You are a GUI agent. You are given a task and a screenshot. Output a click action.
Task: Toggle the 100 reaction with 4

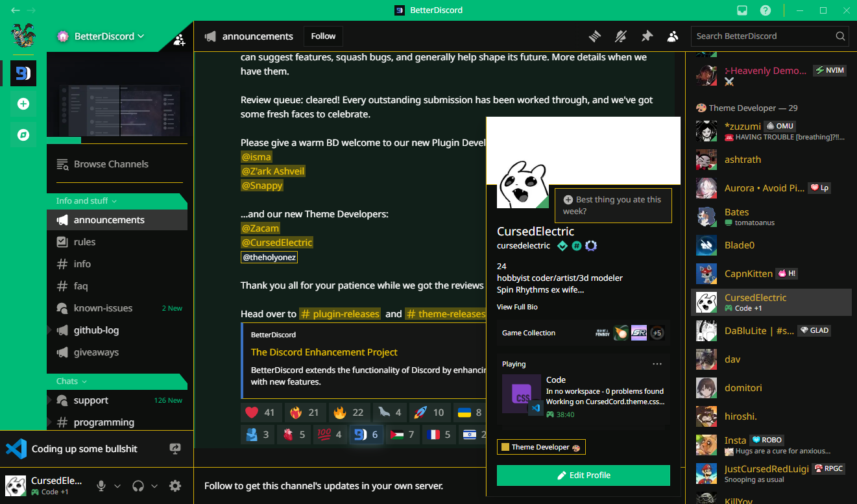click(330, 435)
